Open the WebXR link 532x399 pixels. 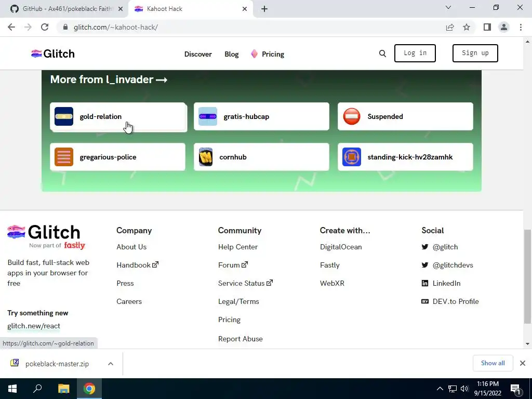332,283
